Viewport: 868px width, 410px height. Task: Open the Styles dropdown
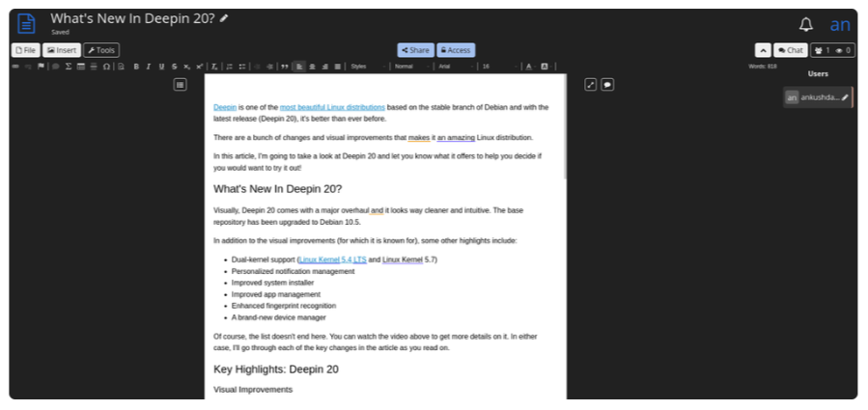click(x=368, y=67)
